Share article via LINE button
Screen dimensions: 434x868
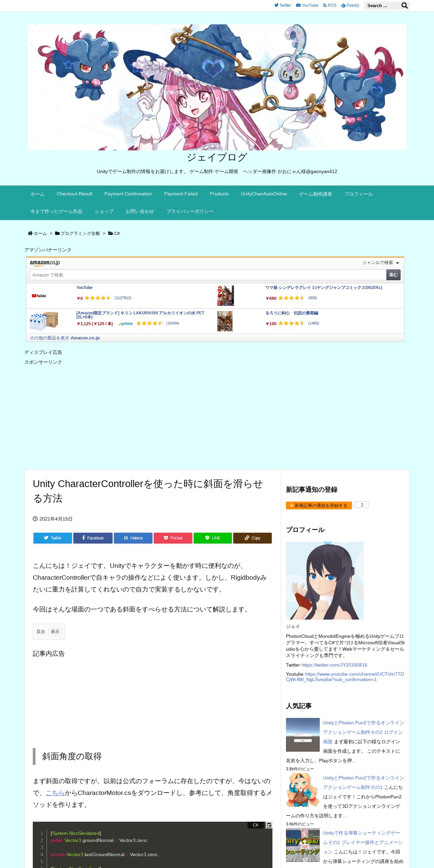point(213,538)
